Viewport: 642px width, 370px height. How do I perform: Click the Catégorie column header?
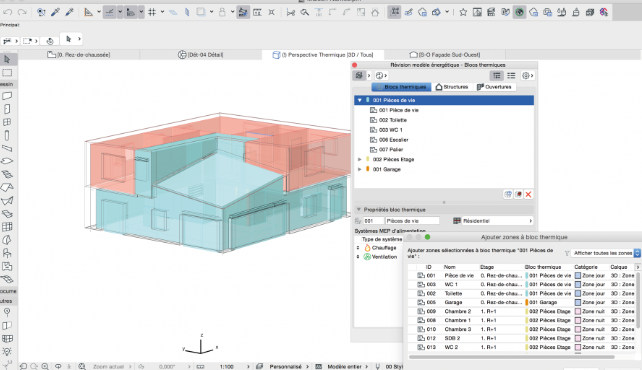pos(586,267)
